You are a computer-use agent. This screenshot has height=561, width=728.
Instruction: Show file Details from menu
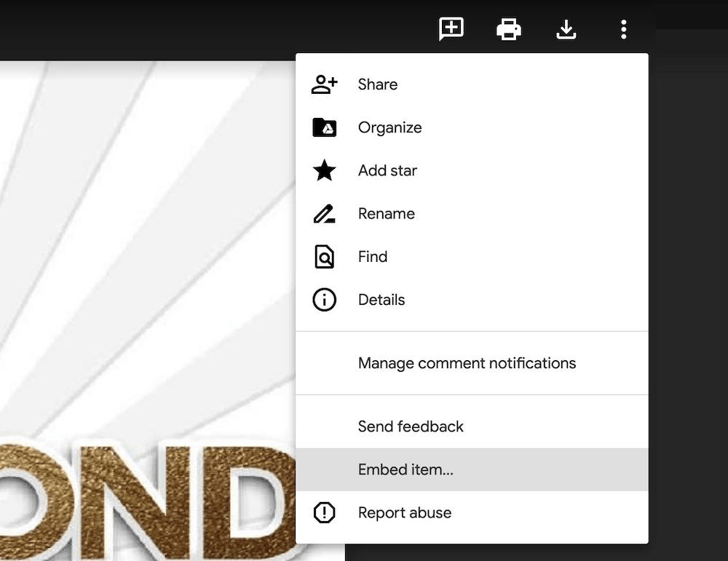coord(472,300)
